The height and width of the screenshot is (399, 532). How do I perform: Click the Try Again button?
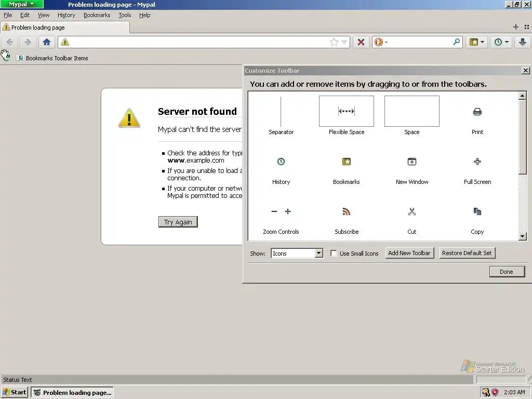[x=178, y=222]
